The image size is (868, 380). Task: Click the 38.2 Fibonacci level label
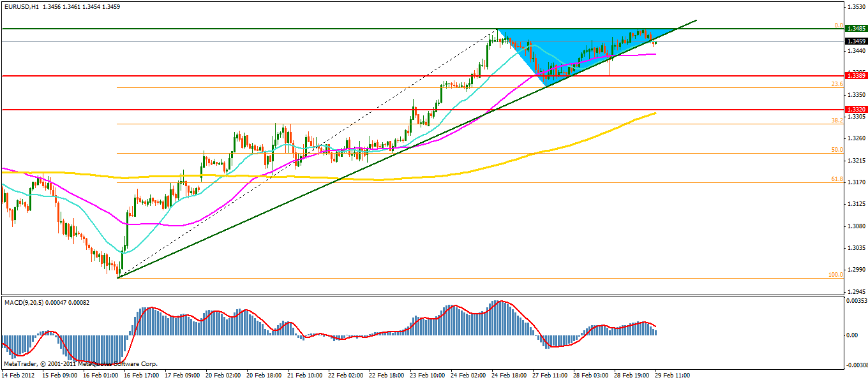coord(837,120)
